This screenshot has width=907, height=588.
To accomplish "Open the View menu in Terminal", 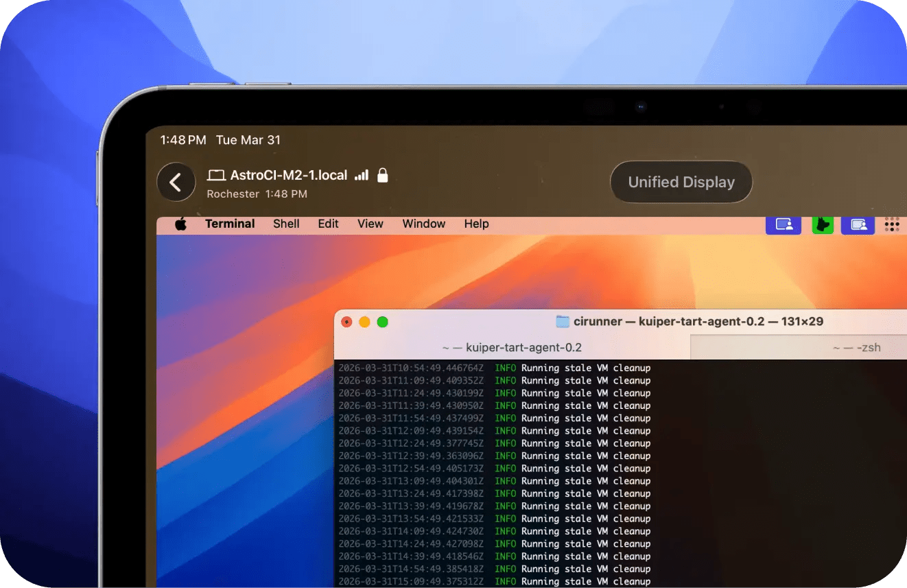I will (x=370, y=224).
